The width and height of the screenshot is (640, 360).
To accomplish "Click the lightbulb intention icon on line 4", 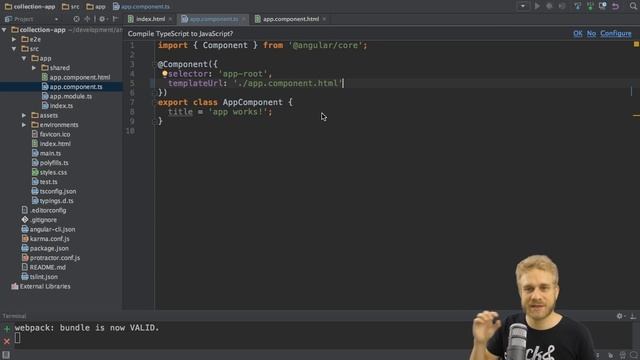I will [164, 73].
